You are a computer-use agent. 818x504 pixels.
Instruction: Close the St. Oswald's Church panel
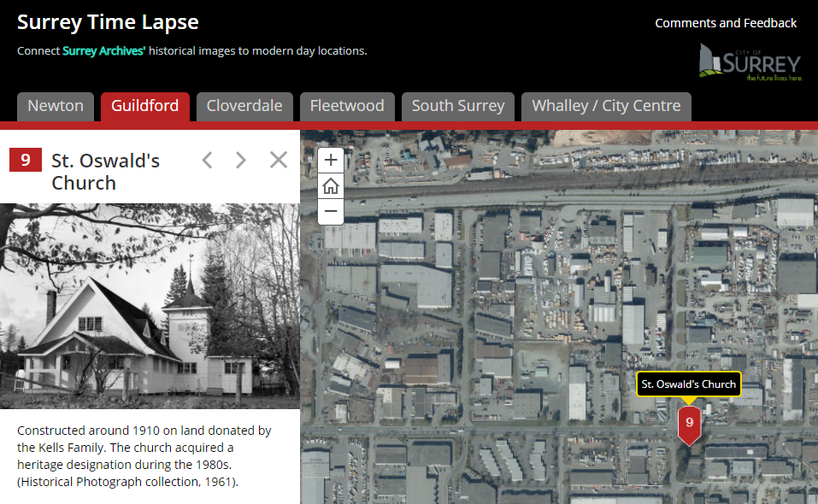pos(279,160)
